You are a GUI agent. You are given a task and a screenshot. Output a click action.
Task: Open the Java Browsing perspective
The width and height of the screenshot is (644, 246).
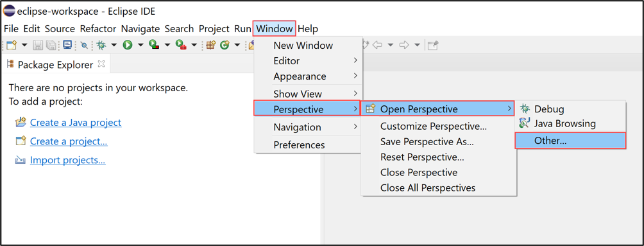pyautogui.click(x=571, y=123)
